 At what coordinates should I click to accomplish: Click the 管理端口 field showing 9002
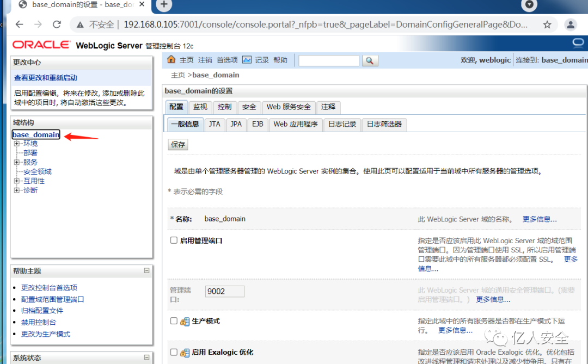tap(225, 291)
